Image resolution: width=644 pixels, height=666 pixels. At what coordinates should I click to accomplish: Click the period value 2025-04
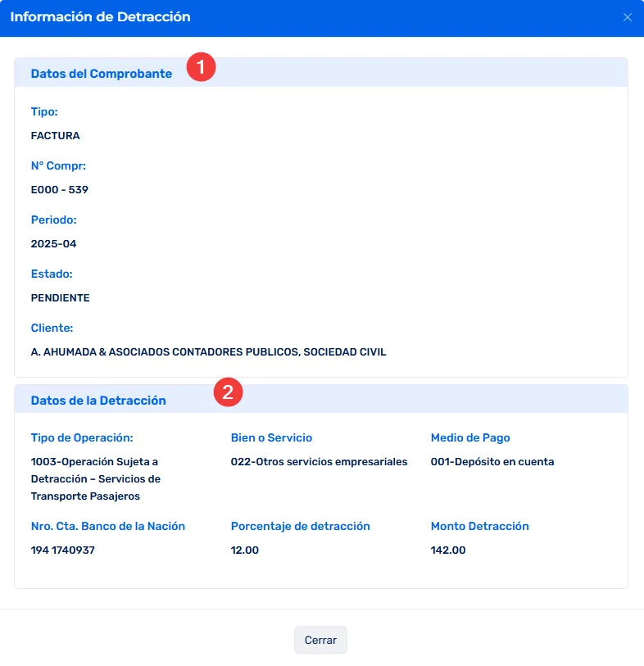[x=53, y=243]
